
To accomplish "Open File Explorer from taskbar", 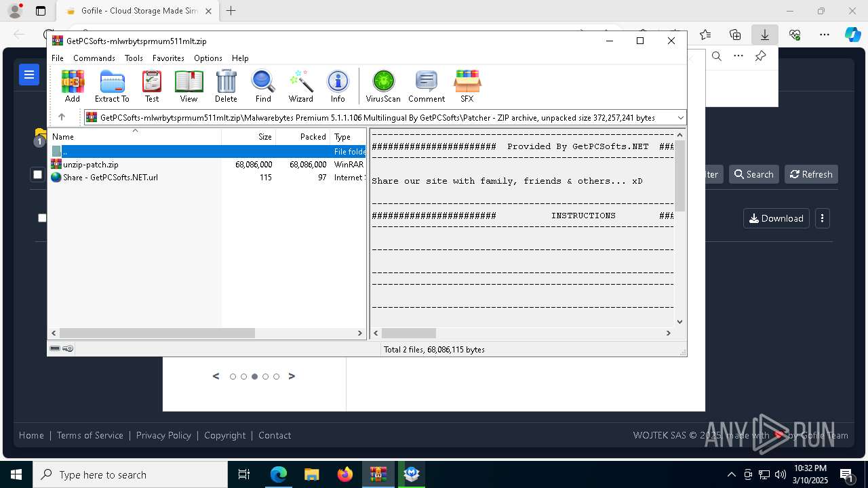I will [312, 474].
